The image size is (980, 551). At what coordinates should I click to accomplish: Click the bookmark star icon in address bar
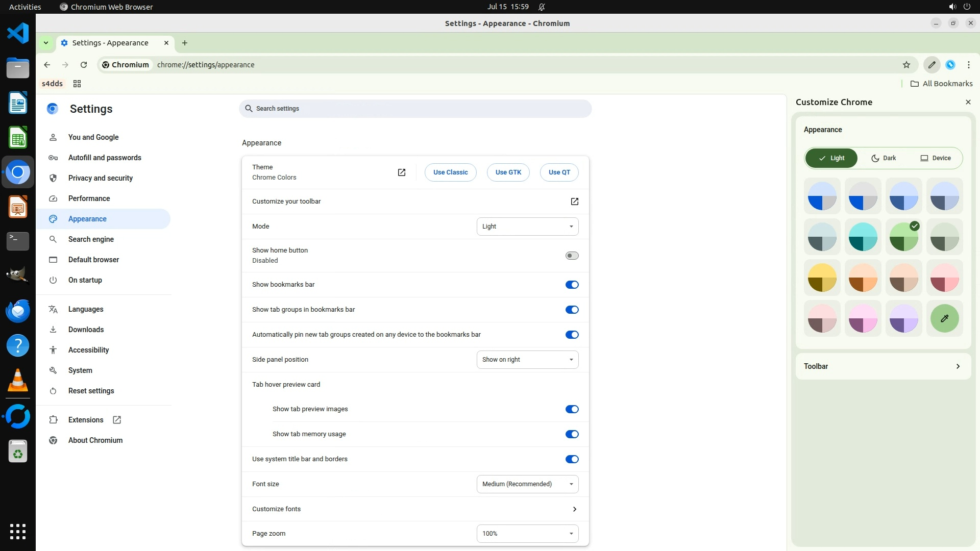click(x=906, y=65)
